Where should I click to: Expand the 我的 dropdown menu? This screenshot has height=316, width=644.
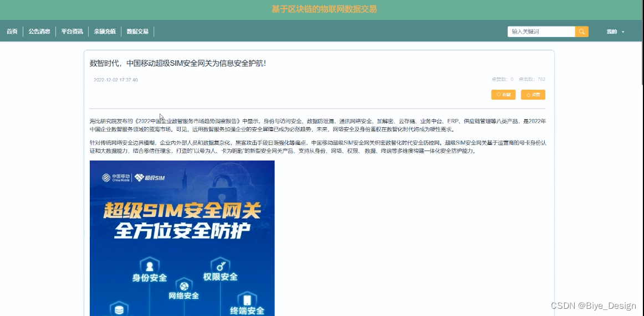615,32
